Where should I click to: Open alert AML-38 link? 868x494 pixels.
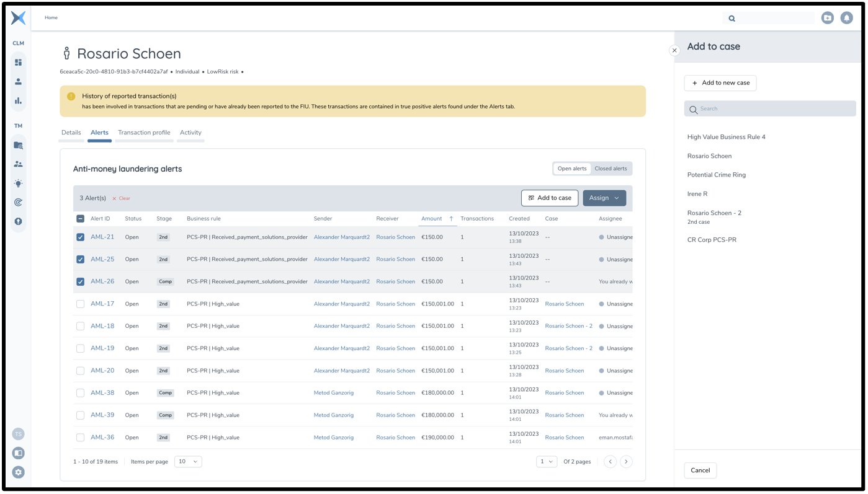point(102,392)
